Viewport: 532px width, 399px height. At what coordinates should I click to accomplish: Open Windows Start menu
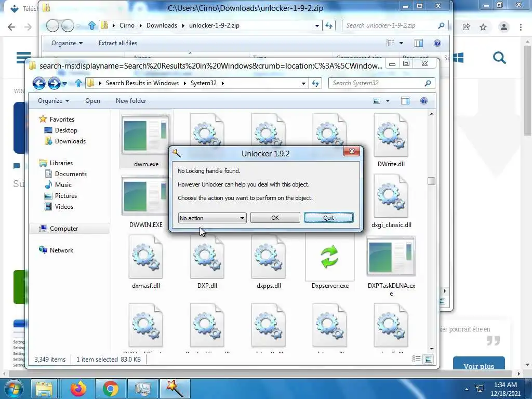click(13, 389)
